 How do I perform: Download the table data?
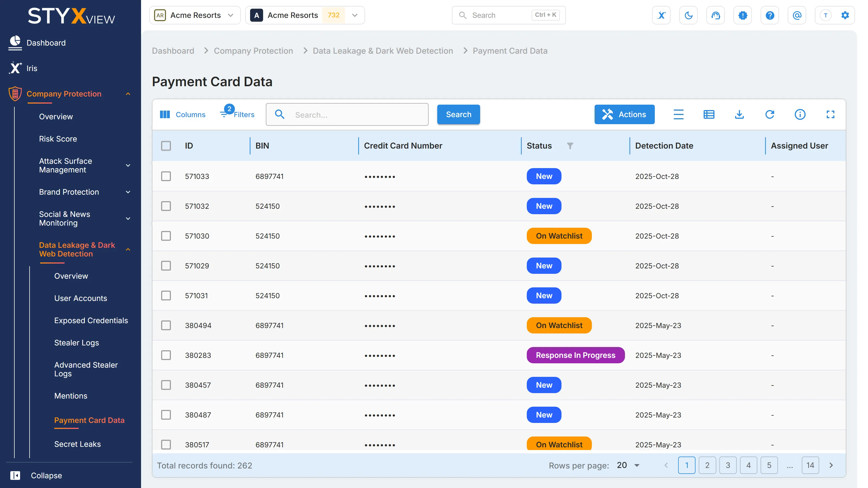click(x=739, y=114)
